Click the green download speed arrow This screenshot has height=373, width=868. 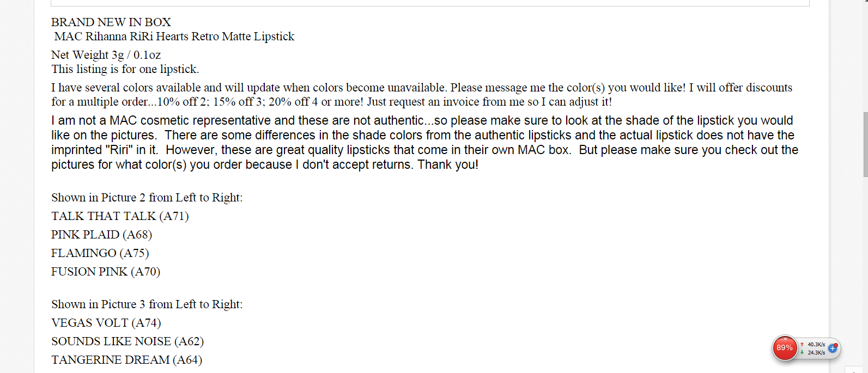click(x=802, y=352)
